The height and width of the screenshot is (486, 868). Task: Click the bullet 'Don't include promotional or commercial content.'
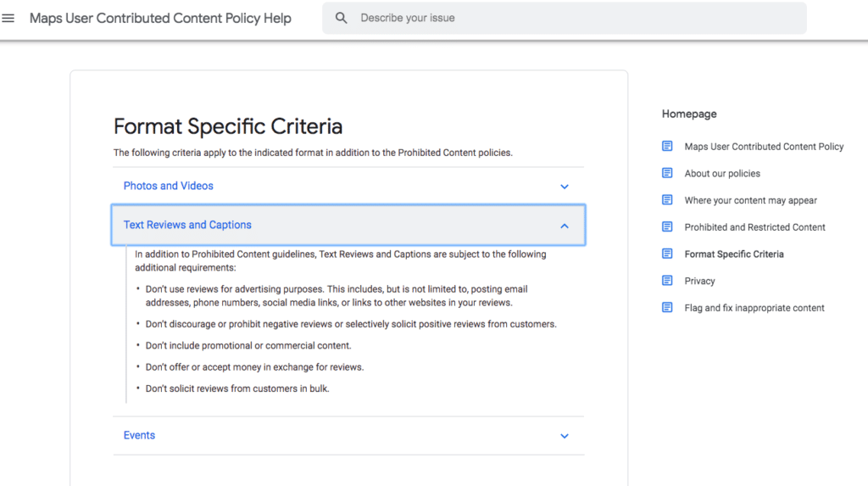(248, 346)
